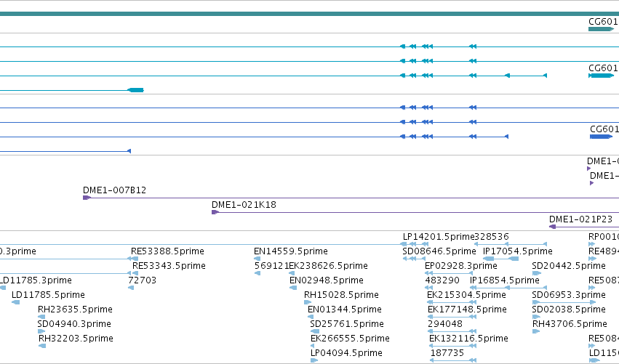Open RH23635.5prime EST label

(x=75, y=310)
